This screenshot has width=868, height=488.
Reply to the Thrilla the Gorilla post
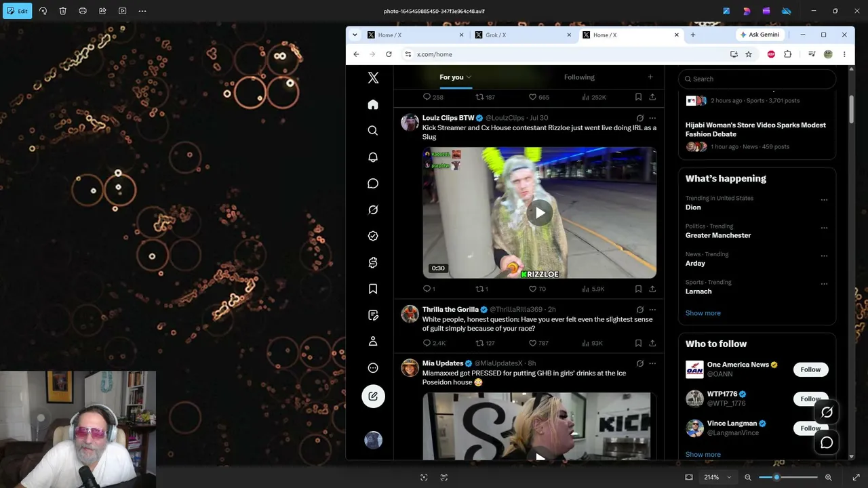point(434,343)
